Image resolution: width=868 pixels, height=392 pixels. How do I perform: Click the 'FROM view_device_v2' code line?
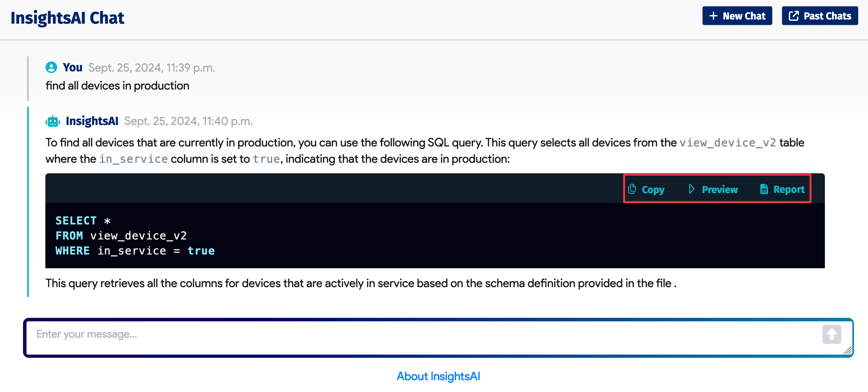point(121,235)
